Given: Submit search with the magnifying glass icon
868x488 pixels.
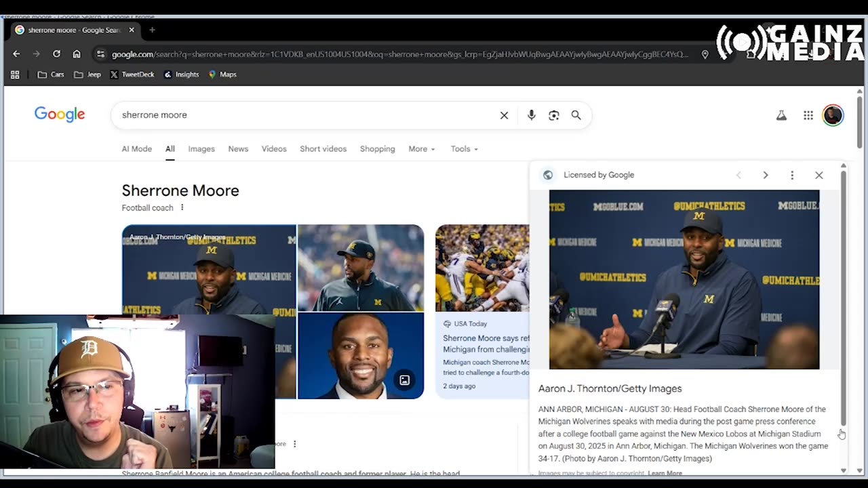Looking at the screenshot, I should tap(576, 115).
